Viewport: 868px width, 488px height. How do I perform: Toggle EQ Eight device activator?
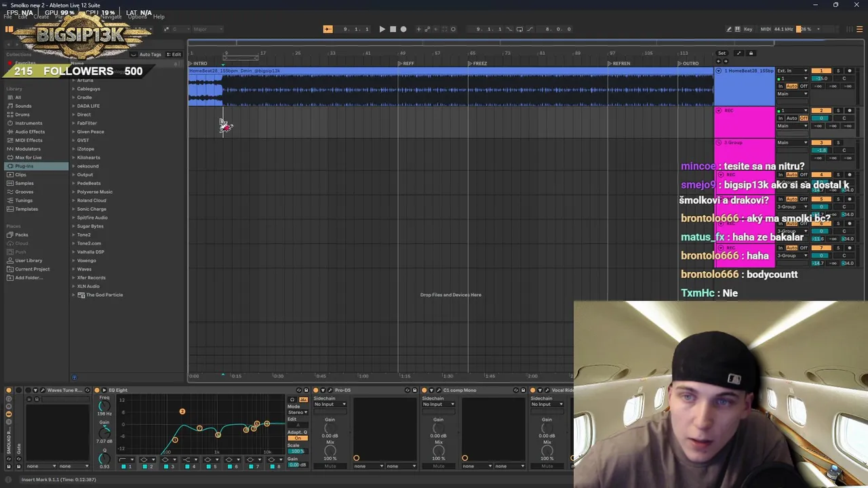coord(97,390)
